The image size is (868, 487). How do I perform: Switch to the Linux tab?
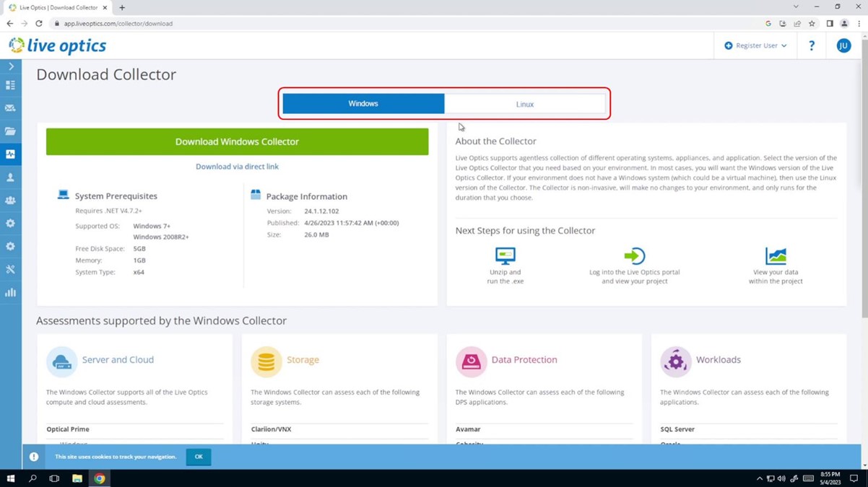tap(525, 104)
